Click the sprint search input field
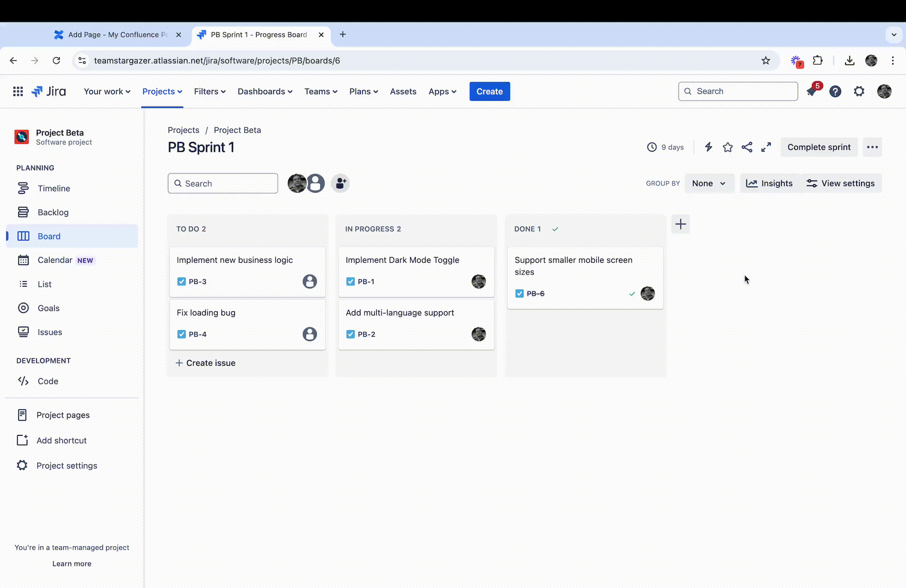Screen dimensions: 906x588 coord(223,183)
